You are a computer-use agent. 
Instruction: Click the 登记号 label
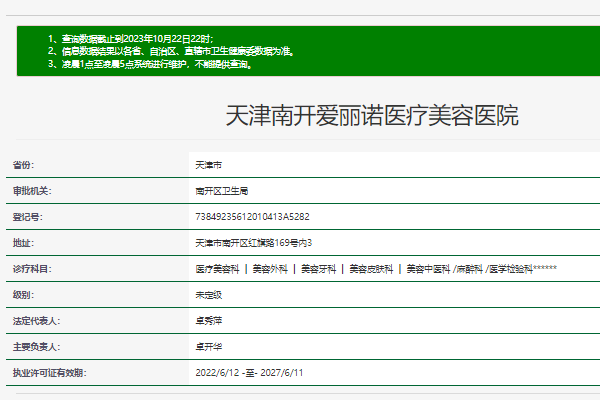(28, 217)
